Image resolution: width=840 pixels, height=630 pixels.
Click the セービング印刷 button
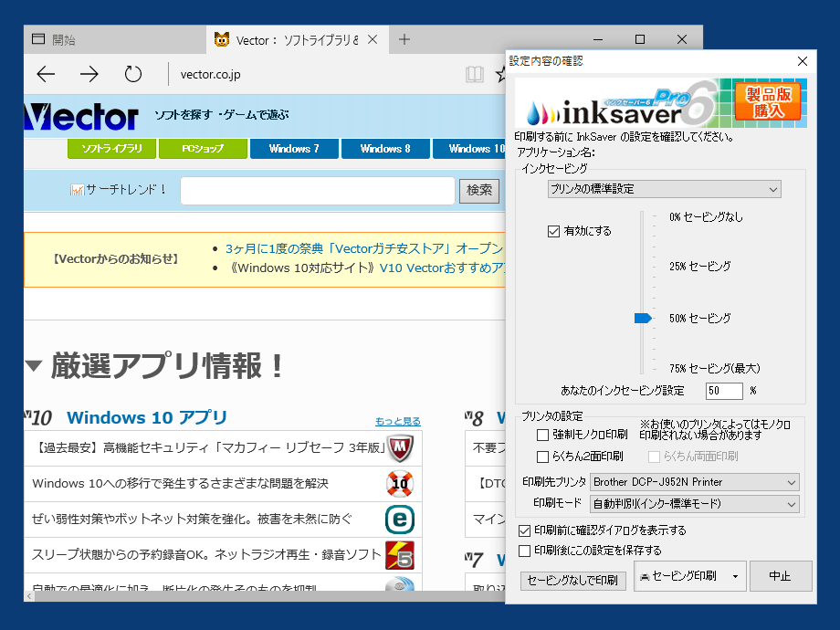[680, 576]
